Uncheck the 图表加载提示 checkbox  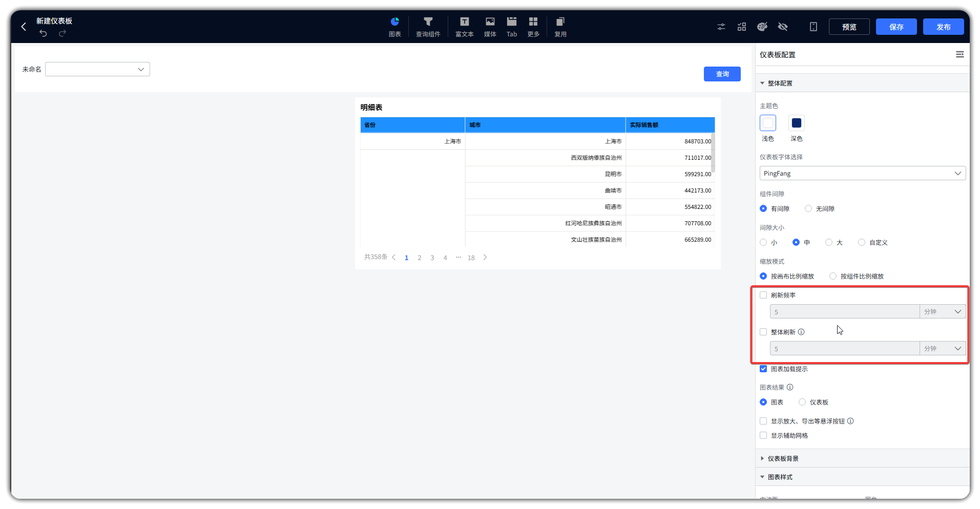763,369
